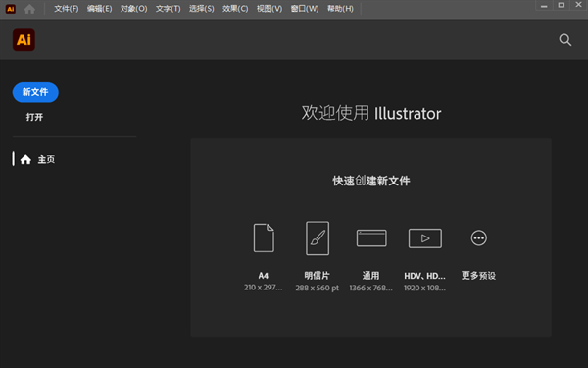
Task: Click the 打开 button
Action: tap(34, 117)
